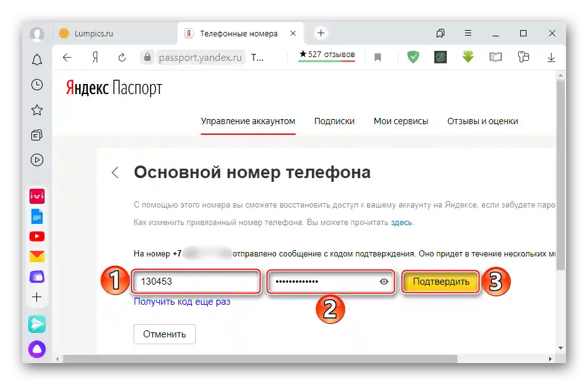The height and width of the screenshot is (385, 588).
Task: Open the Protect security shield in the toolbar
Action: pos(413,57)
